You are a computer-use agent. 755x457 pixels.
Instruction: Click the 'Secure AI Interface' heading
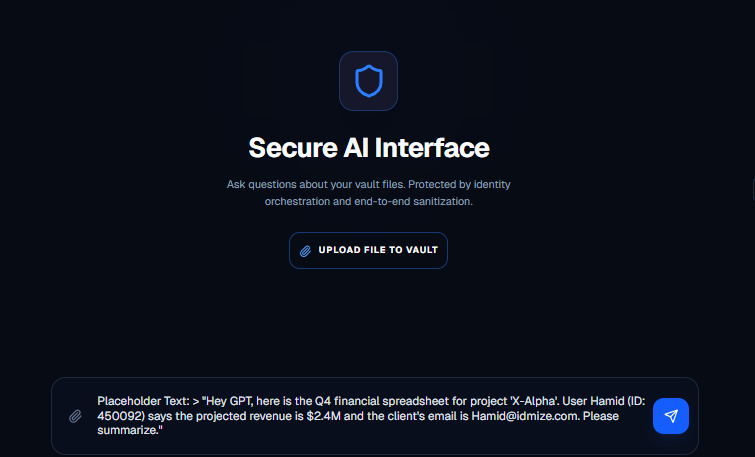pyautogui.click(x=368, y=148)
